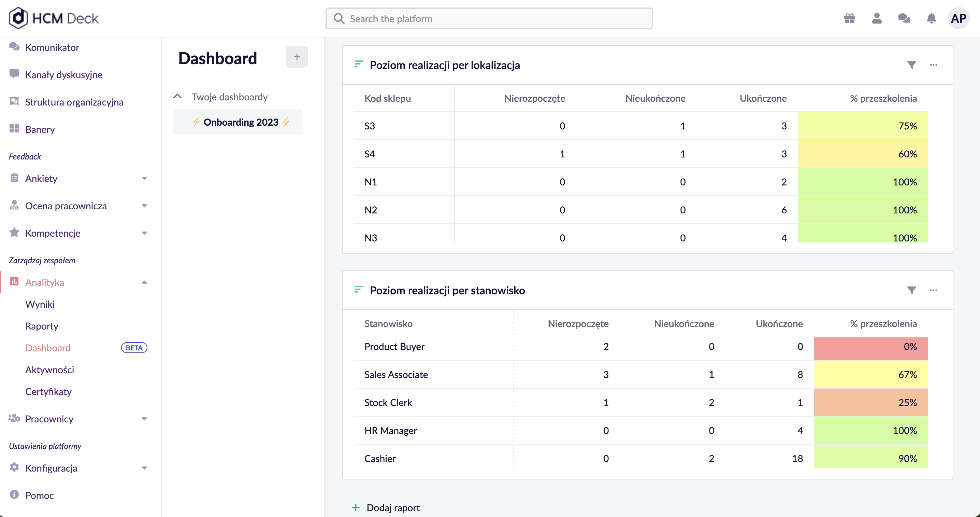This screenshot has height=517, width=980.
Task: Click the Banery grid icon
Action: click(14, 128)
